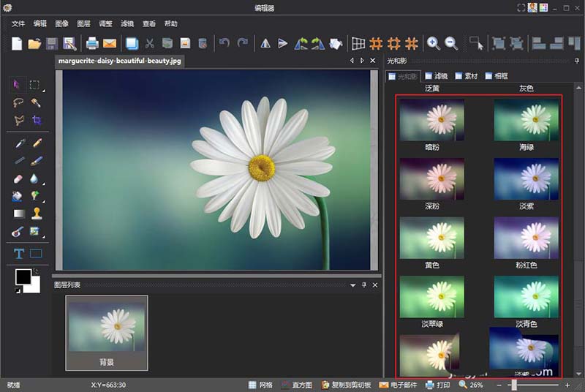The width and height of the screenshot is (585, 392).
Task: Choose the text tool (T icon)
Action: pos(18,254)
